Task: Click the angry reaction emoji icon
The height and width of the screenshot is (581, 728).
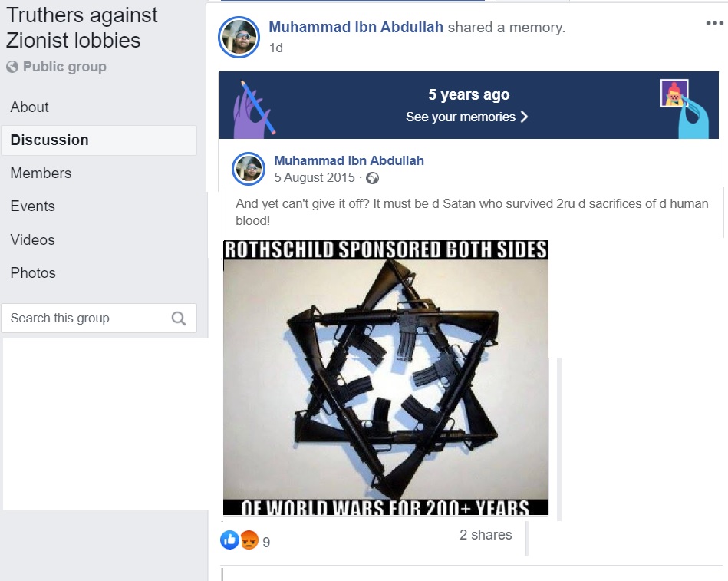Action: (249, 540)
